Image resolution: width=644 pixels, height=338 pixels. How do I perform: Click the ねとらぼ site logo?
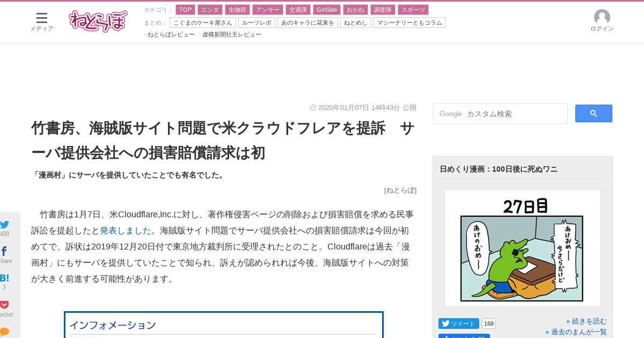pos(98,21)
